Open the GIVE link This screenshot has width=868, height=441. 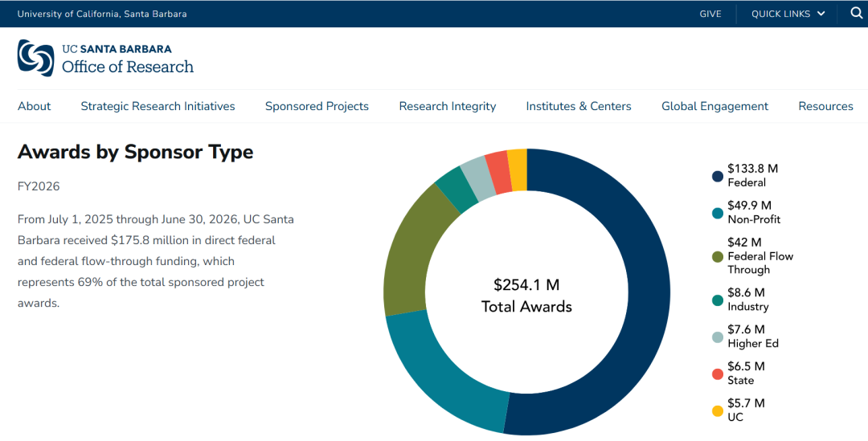pos(710,14)
